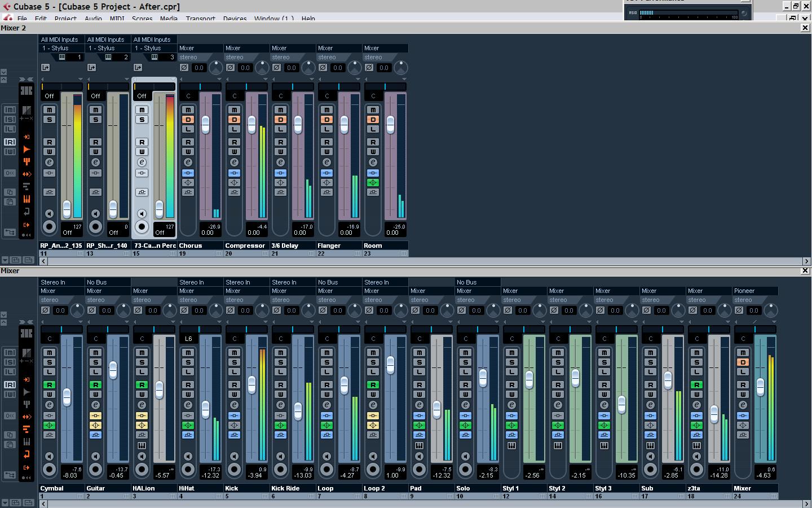Click blue sends bypass on HiHat channel
812x508 pixels.
[x=188, y=435]
